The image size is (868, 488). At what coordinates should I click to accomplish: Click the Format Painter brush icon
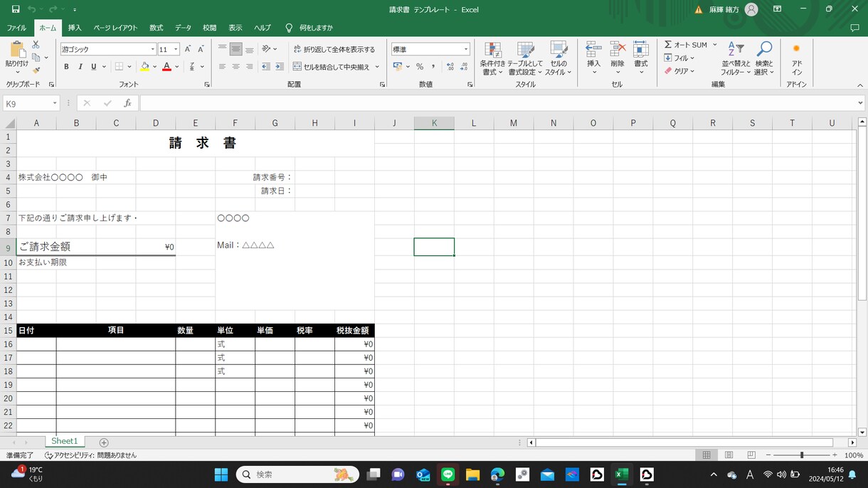(x=36, y=70)
